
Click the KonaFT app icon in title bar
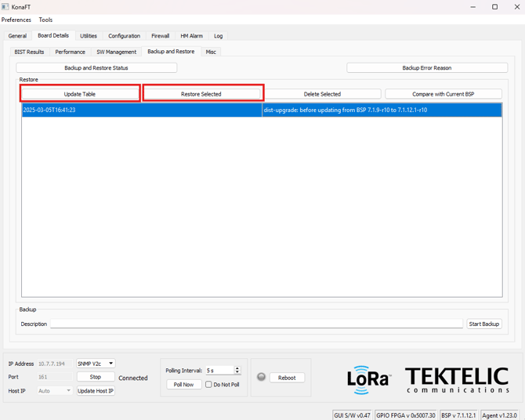click(5, 7)
